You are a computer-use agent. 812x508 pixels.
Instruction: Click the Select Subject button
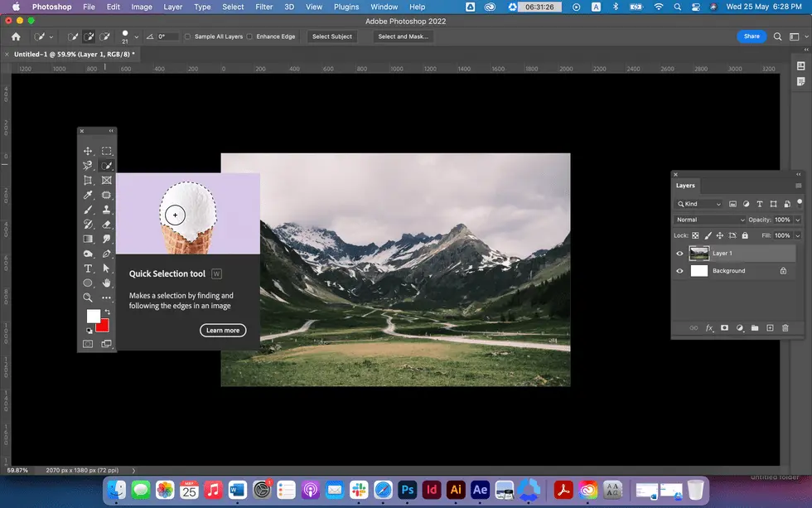coord(331,36)
